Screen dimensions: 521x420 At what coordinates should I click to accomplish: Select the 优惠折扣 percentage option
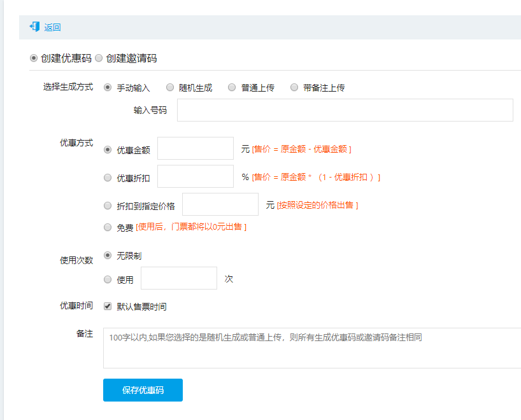pos(108,178)
